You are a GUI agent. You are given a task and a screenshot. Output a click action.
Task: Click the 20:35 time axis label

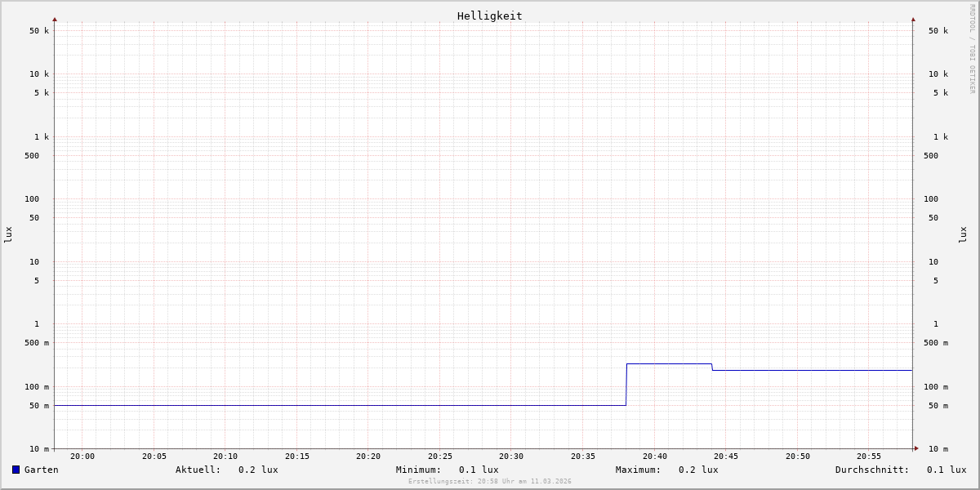pos(583,457)
